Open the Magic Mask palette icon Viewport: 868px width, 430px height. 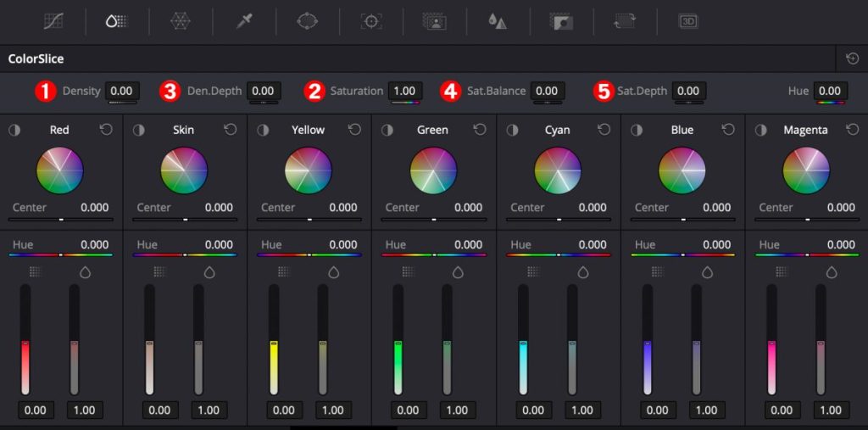[435, 21]
